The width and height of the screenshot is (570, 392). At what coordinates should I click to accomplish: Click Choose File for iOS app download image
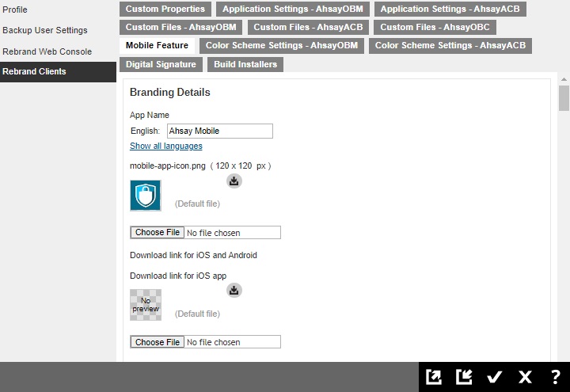[158, 342]
